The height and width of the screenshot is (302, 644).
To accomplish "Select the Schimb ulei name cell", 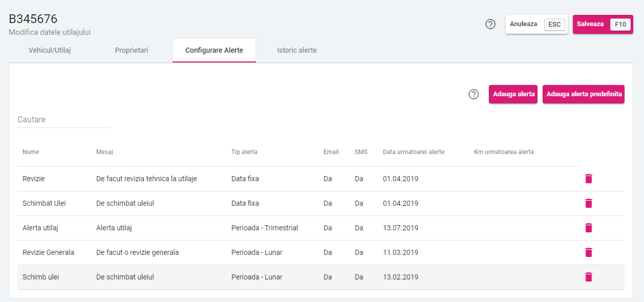I will click(40, 277).
